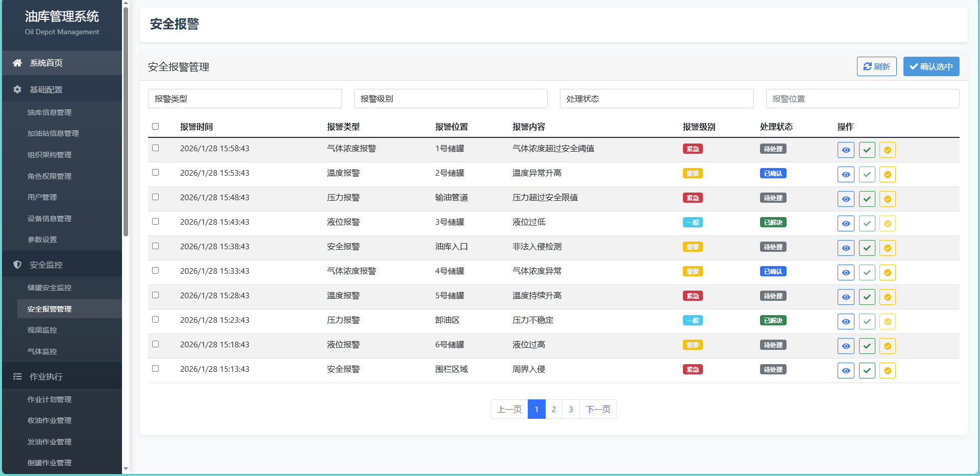The height and width of the screenshot is (476, 980).
Task: Expand the 处理状态 filter dropdown
Action: click(656, 99)
